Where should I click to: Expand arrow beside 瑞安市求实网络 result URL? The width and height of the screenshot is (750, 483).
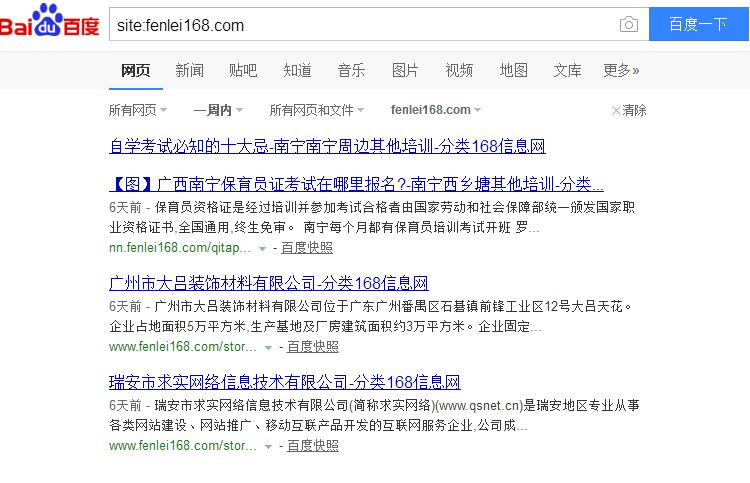tap(268, 447)
